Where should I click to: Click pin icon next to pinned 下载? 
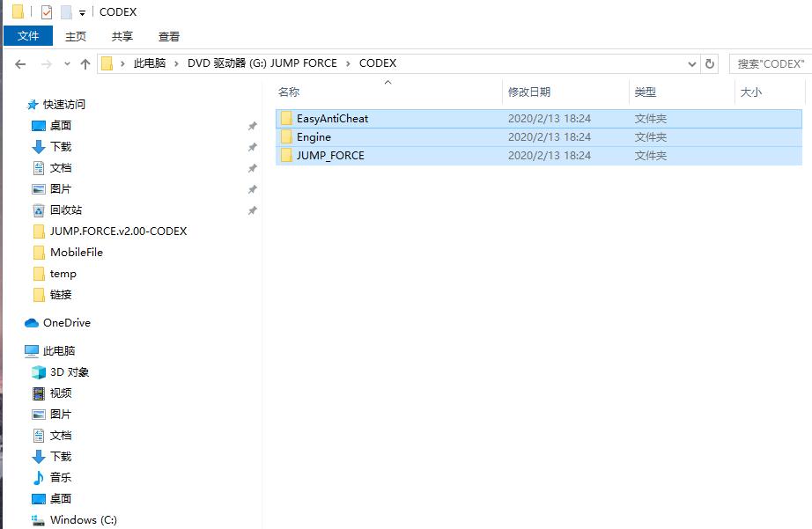[252, 147]
